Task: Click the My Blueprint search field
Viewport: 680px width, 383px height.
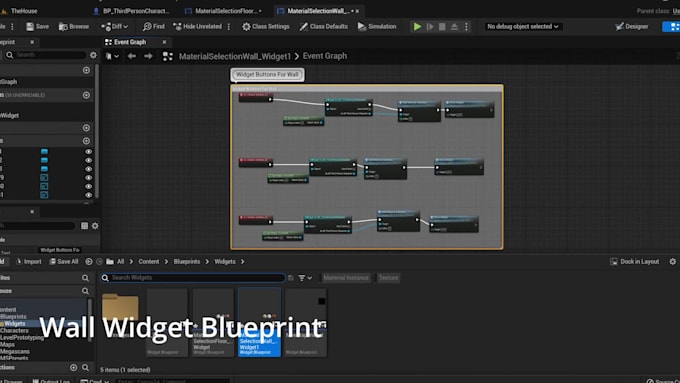Action: pyautogui.click(x=45, y=55)
